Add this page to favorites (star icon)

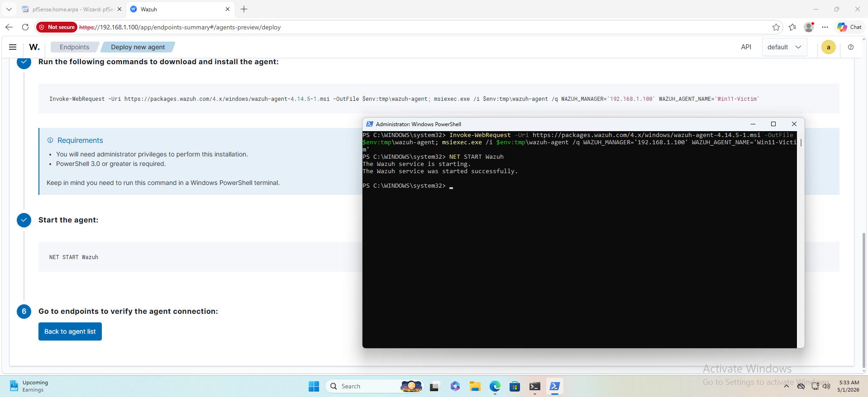click(x=776, y=27)
